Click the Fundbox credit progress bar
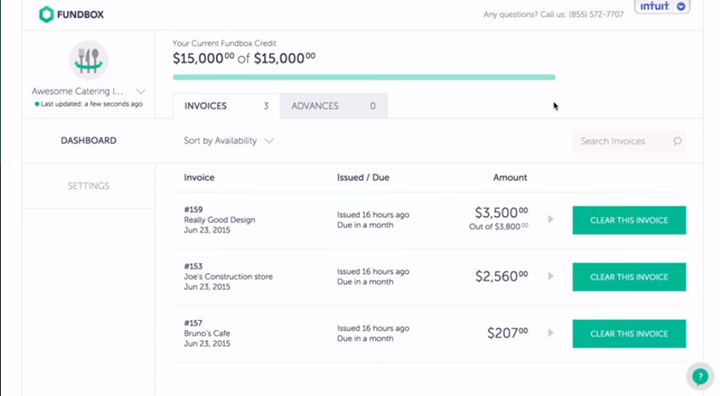This screenshot has width=720, height=396. (x=364, y=77)
